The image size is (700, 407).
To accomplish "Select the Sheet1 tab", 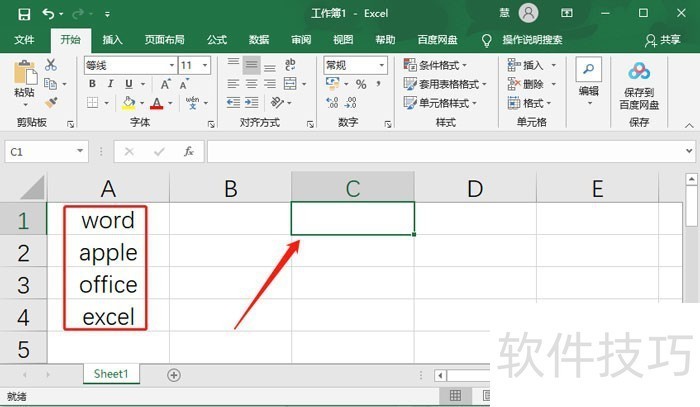I will click(x=111, y=374).
